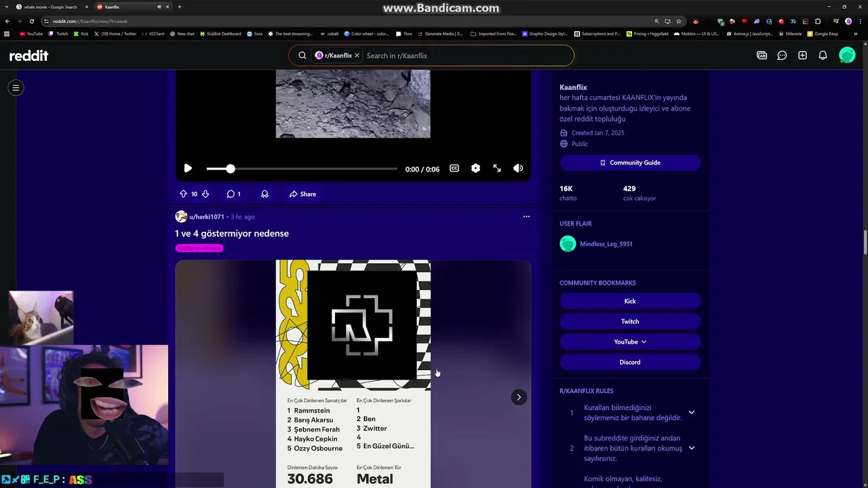Open the Sora bookmark

pyautogui.click(x=255, y=33)
